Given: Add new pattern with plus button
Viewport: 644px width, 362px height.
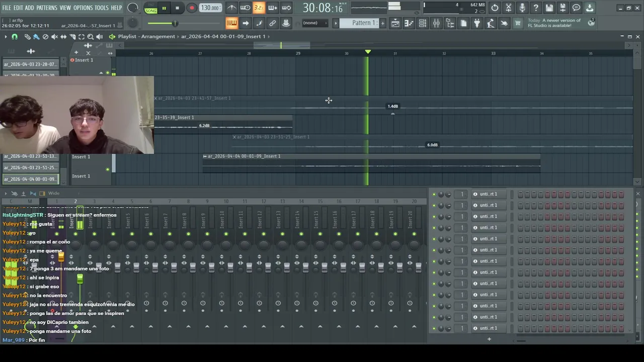Looking at the screenshot, I should point(382,23).
